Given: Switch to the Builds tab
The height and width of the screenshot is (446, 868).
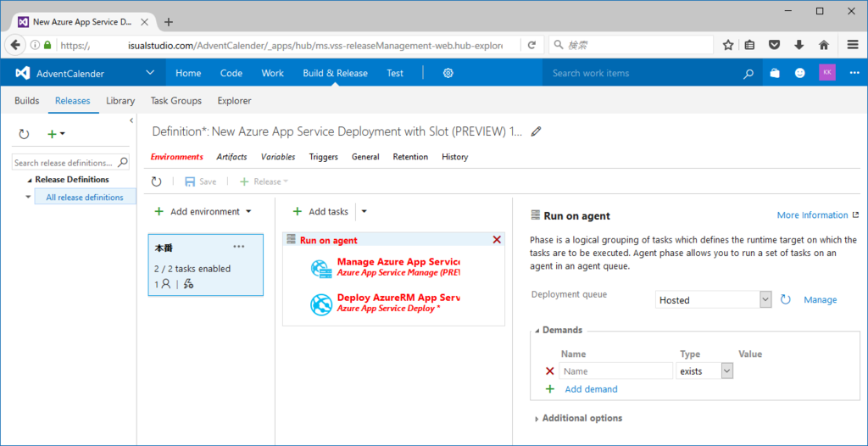Looking at the screenshot, I should (x=26, y=101).
